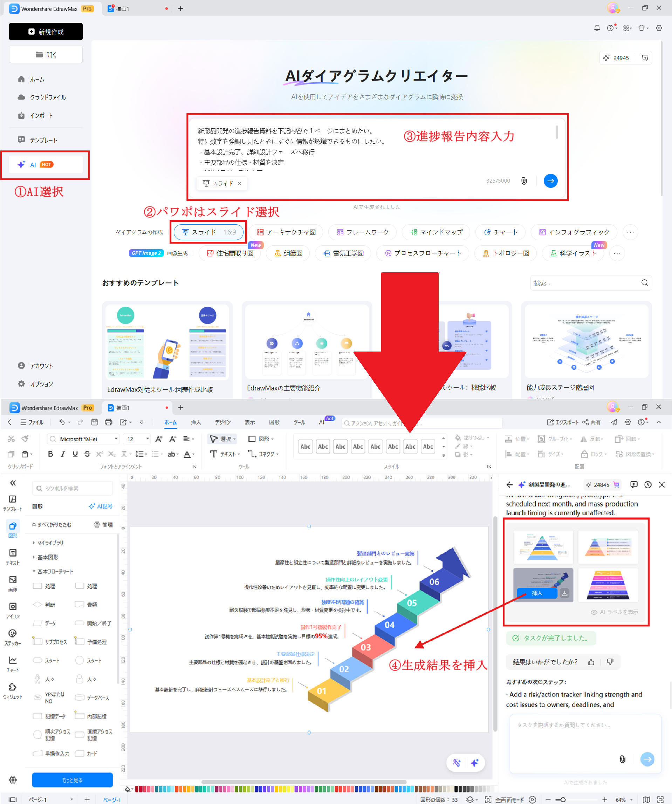The height and width of the screenshot is (804, 672).
Task: Increase font size with the A+ icon
Action: click(x=159, y=439)
